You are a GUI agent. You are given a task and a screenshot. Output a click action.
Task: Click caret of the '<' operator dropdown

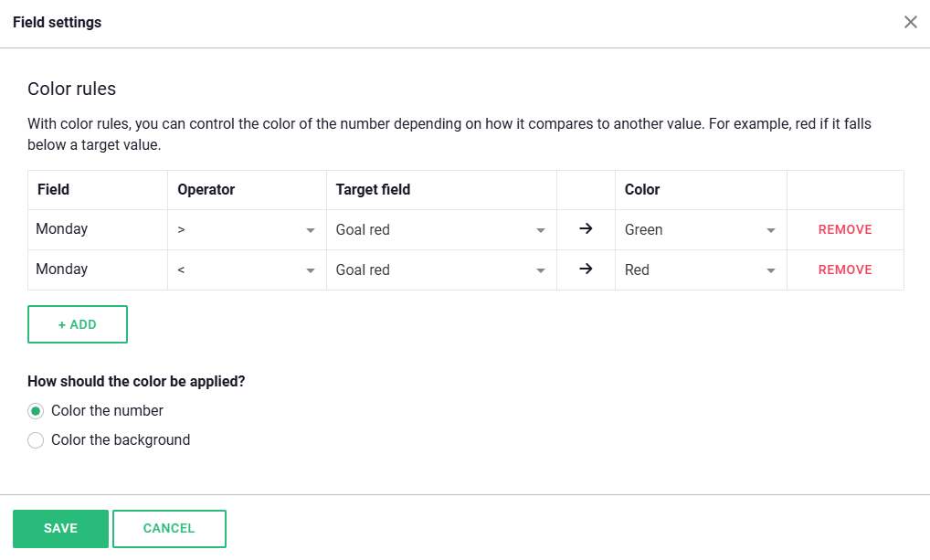[311, 271]
